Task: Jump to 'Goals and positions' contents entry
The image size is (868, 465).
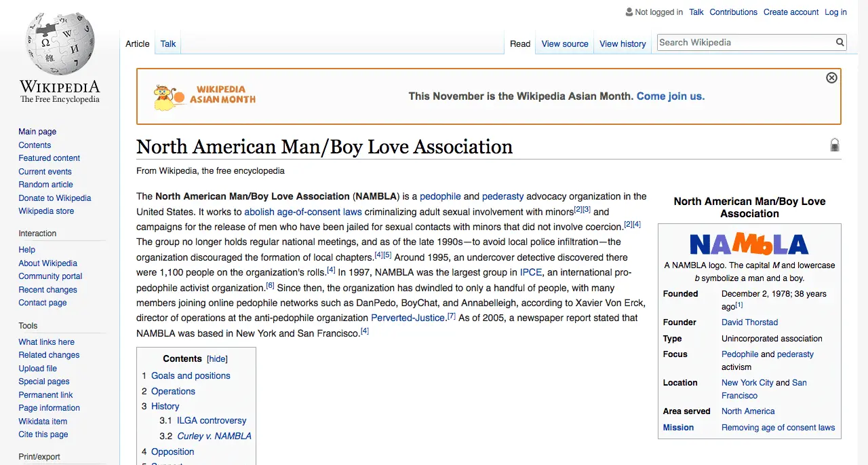Action: coord(191,376)
